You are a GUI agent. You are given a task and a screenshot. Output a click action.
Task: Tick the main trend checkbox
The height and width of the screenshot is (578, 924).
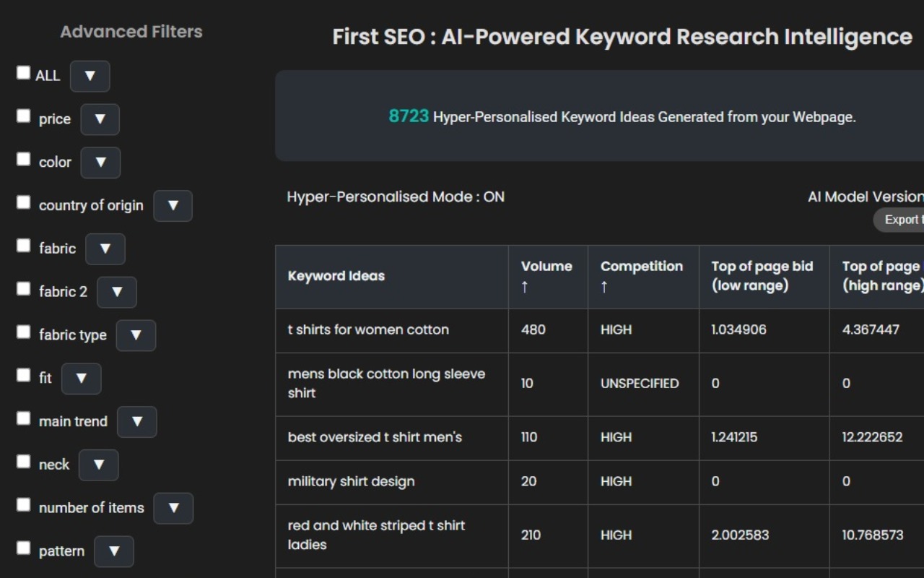[x=23, y=418]
